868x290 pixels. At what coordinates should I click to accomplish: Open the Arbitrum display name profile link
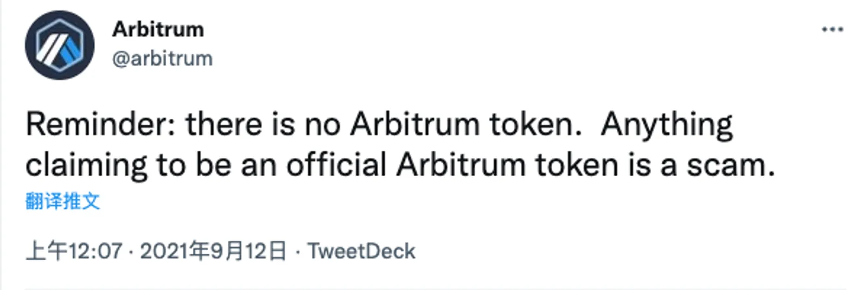(158, 29)
